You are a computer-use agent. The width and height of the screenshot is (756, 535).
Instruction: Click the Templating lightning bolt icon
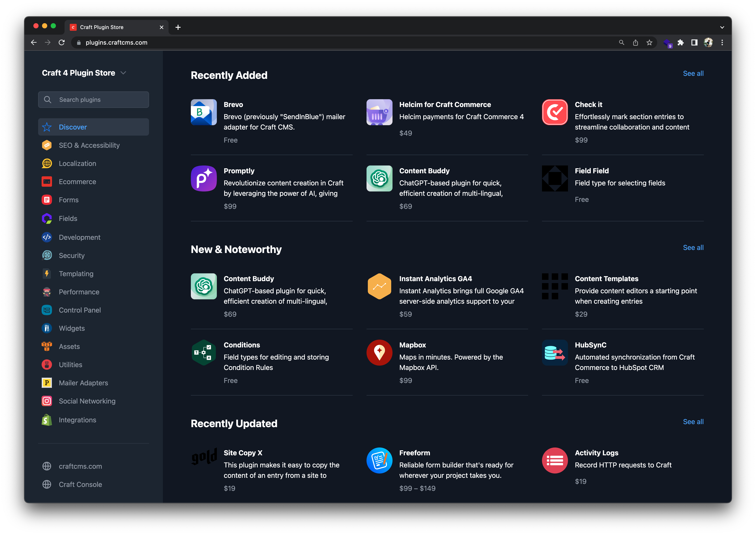pyautogui.click(x=47, y=273)
